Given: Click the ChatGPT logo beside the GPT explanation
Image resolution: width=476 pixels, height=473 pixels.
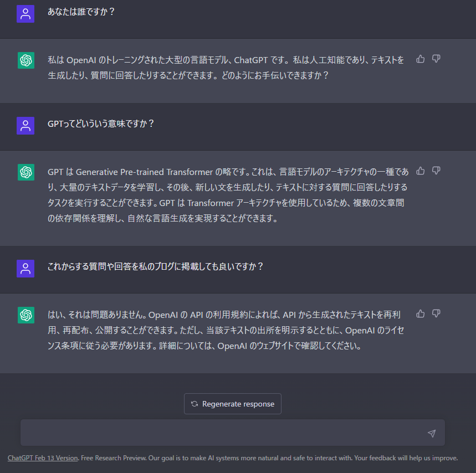Looking at the screenshot, I should [x=25, y=172].
